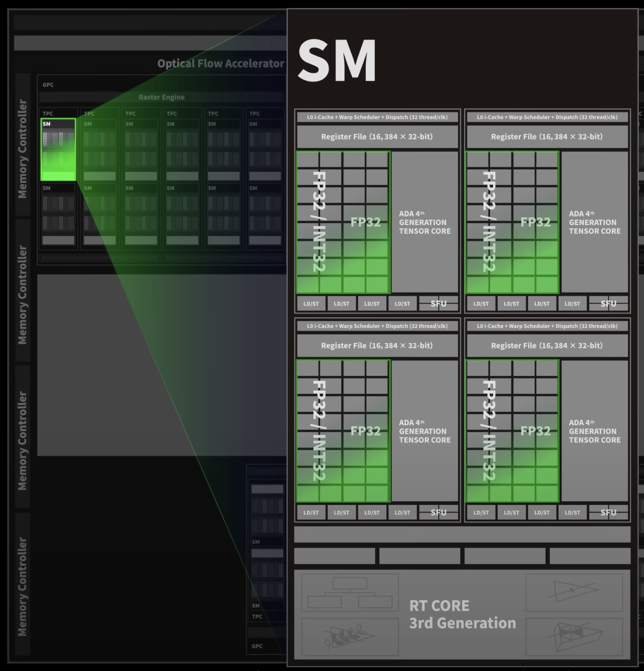This screenshot has height=671, width=644.
Task: Click the 3D bounding box icon in RT Core
Action: 574,636
